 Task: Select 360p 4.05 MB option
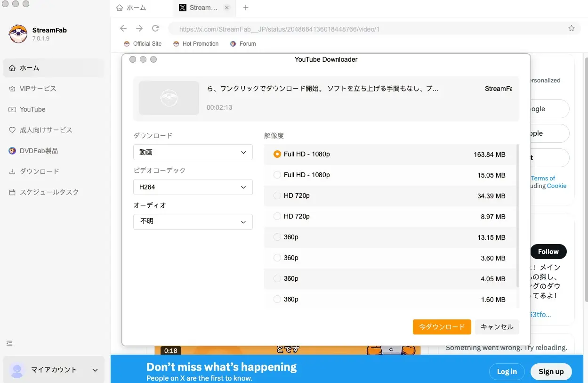pos(390,278)
